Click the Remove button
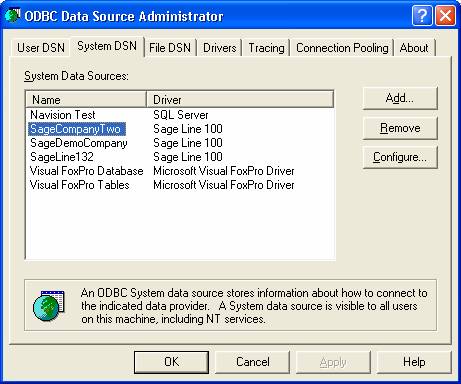 pos(400,128)
